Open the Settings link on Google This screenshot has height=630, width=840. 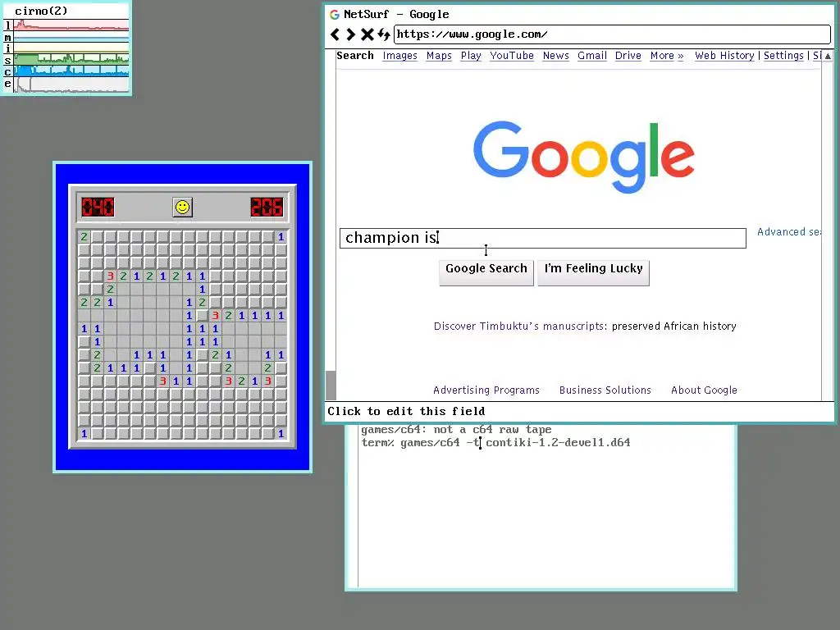coord(783,56)
